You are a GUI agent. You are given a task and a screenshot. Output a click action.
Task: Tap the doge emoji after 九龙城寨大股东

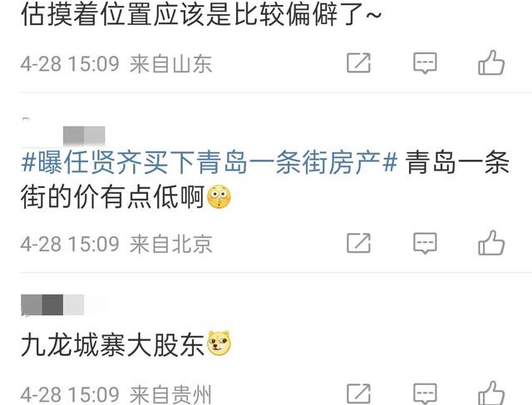[219, 343]
